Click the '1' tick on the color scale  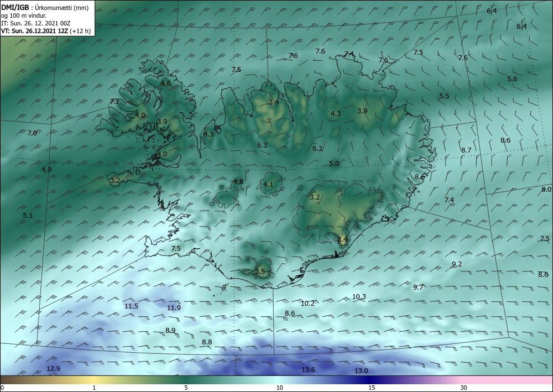pos(94,388)
